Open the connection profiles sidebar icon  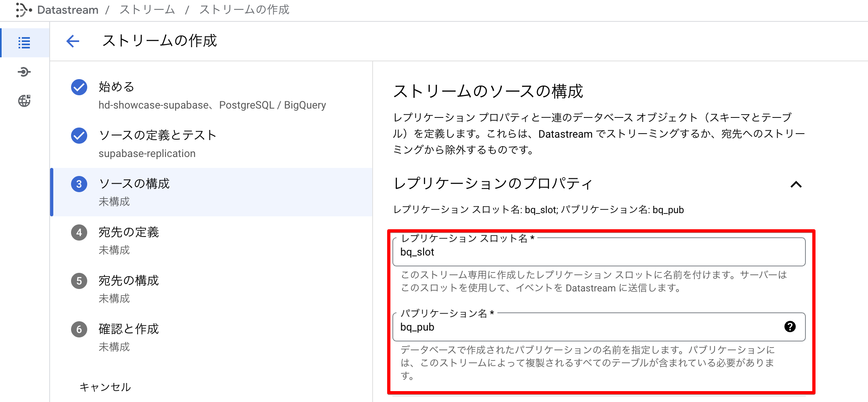coord(24,72)
